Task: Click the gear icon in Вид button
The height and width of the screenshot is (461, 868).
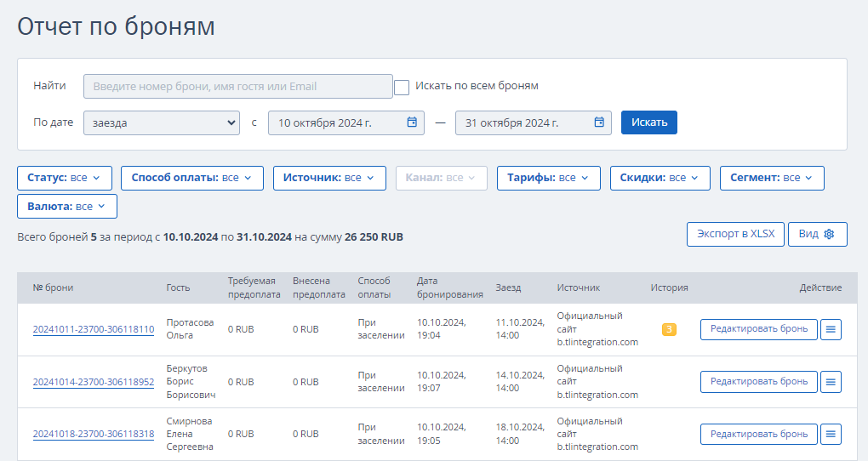Action: point(829,234)
